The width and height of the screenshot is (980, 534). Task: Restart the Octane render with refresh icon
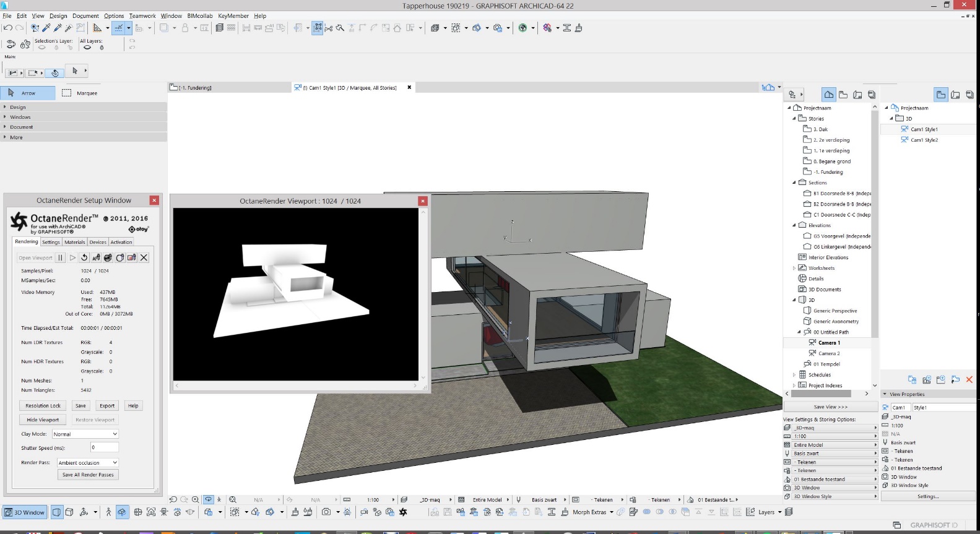coord(84,258)
